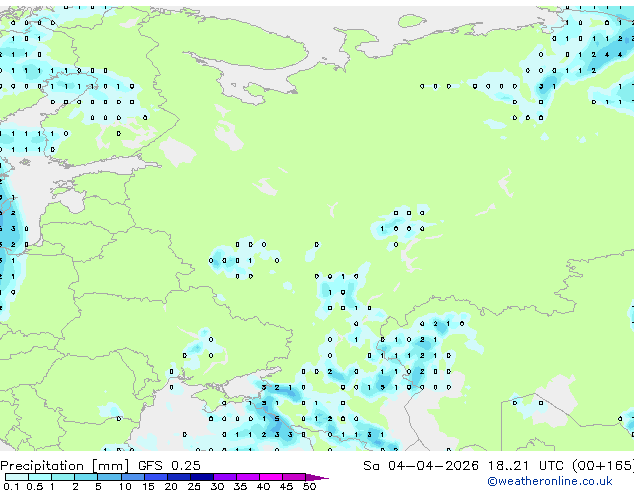
Task: Click the 'Precipitation [mm]' title text
Action: 65,466
